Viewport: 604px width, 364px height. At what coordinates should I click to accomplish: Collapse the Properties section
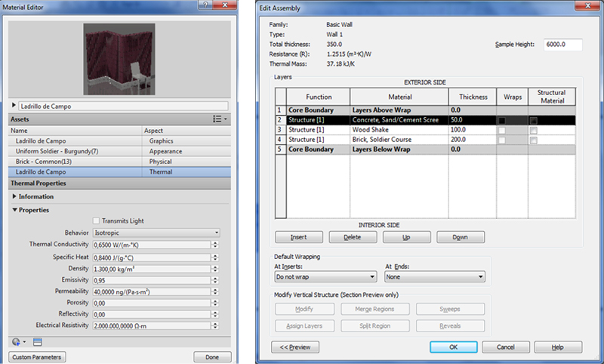[14, 210]
